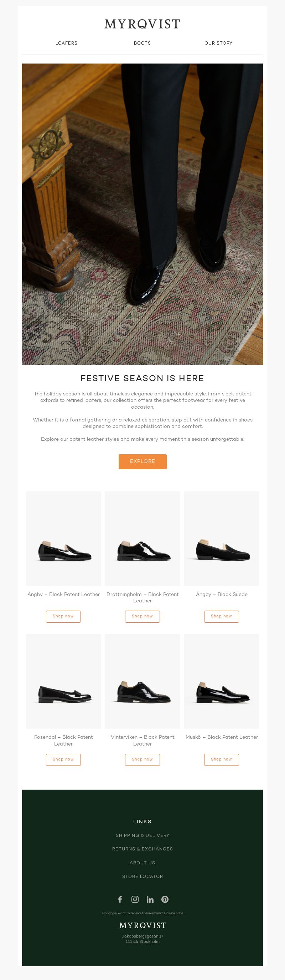Shop now for Ängby Black Patent Leather

pyautogui.click(x=63, y=616)
